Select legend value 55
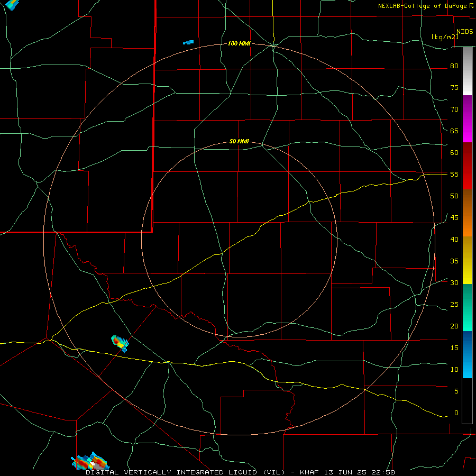 point(454,175)
